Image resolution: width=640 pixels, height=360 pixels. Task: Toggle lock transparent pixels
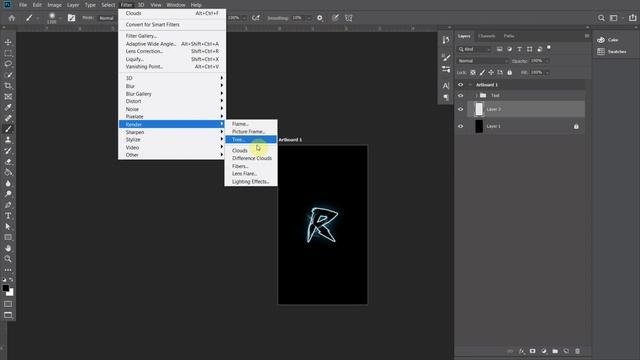click(473, 72)
